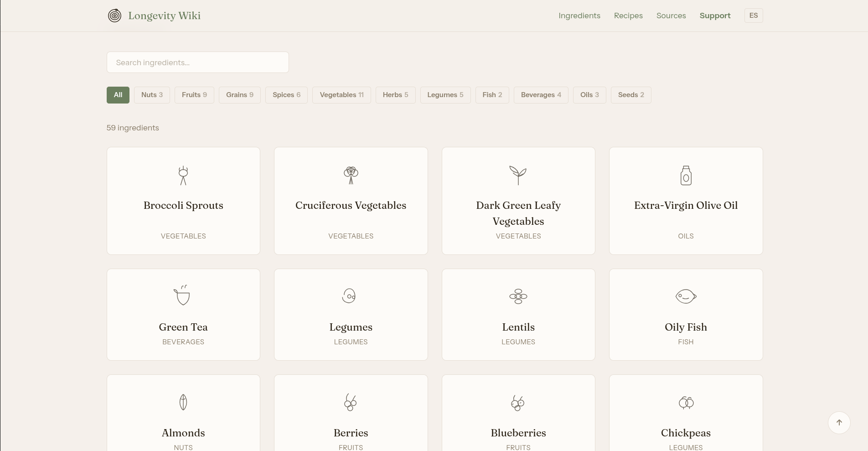This screenshot has height=451, width=868.
Task: Toggle the Nuts filter chip
Action: 152,95
